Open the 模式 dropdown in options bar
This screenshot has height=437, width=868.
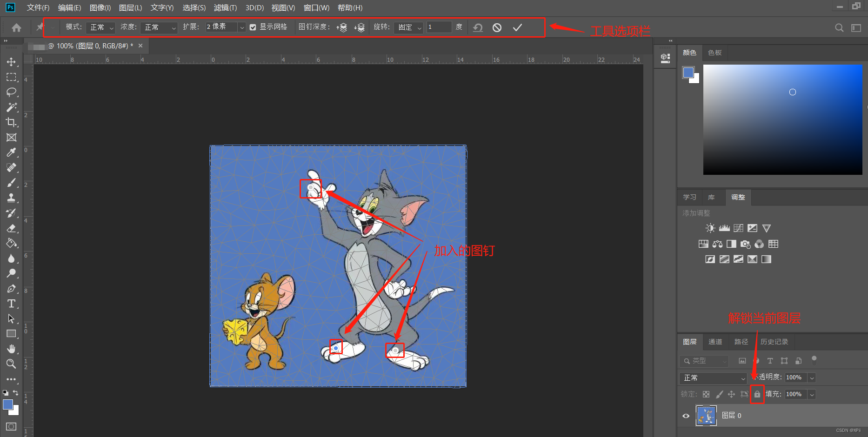(x=100, y=27)
